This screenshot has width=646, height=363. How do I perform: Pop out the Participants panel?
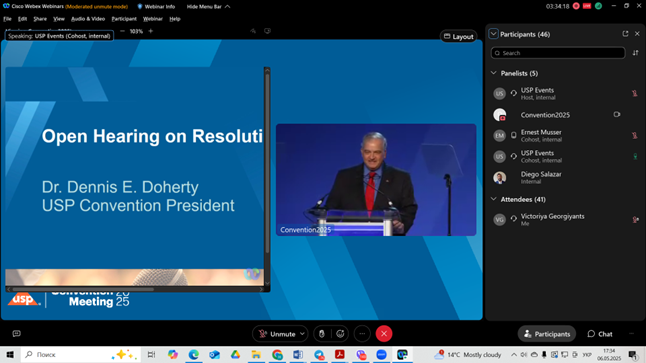tap(625, 34)
